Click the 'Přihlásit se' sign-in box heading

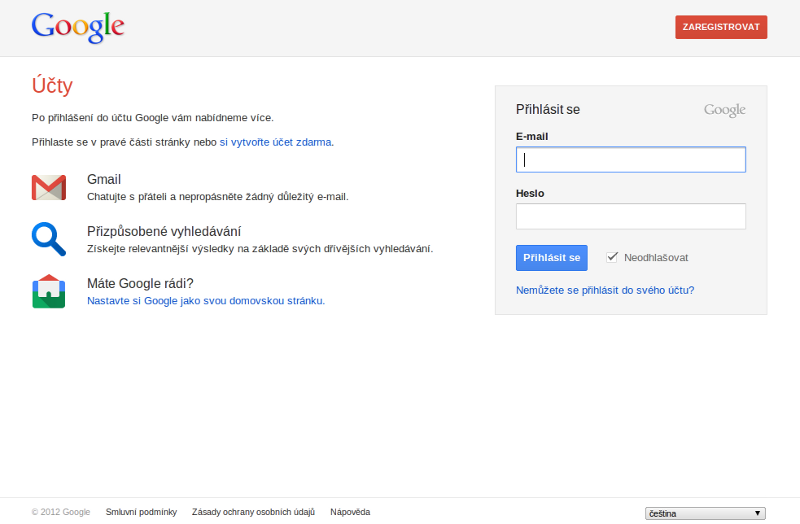click(548, 109)
